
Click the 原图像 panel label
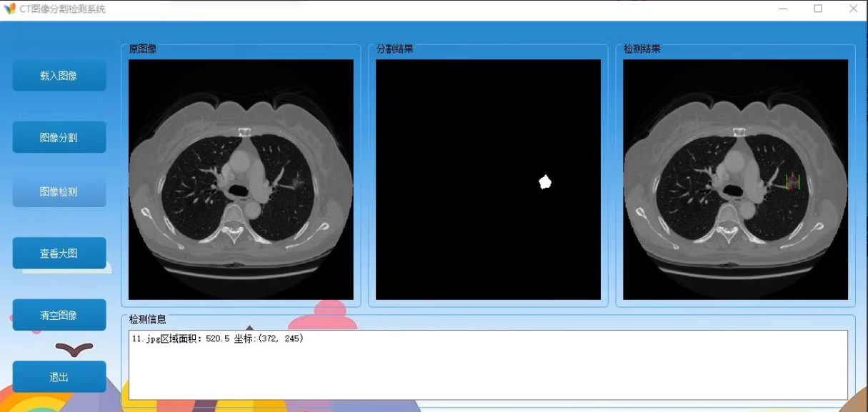tap(143, 49)
